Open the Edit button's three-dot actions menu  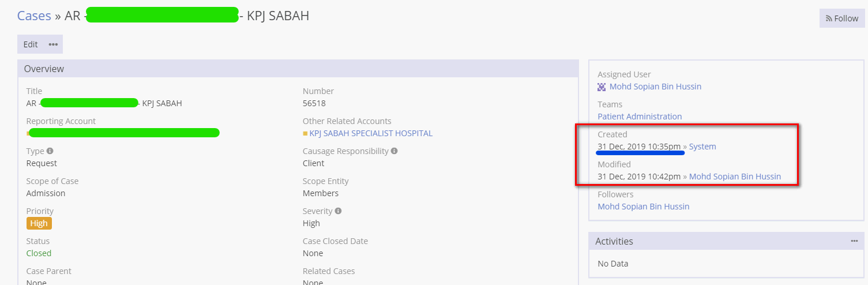[x=53, y=44]
